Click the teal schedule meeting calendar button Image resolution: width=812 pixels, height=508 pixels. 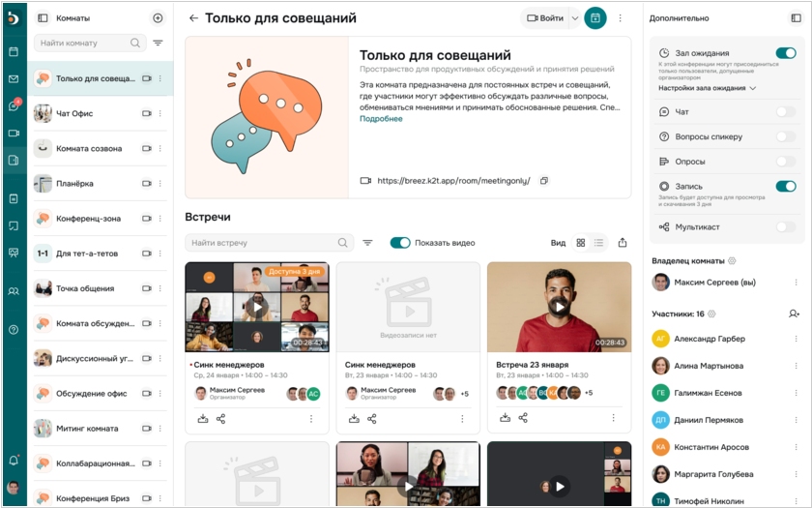[x=595, y=17]
